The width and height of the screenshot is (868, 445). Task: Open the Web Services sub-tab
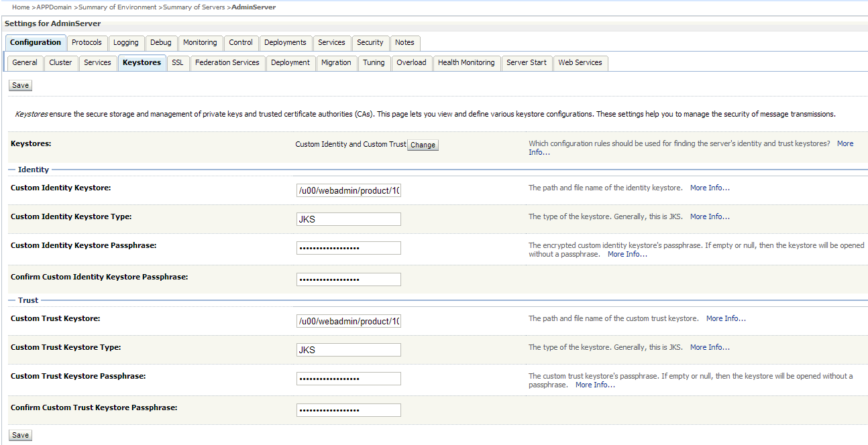[x=580, y=62]
